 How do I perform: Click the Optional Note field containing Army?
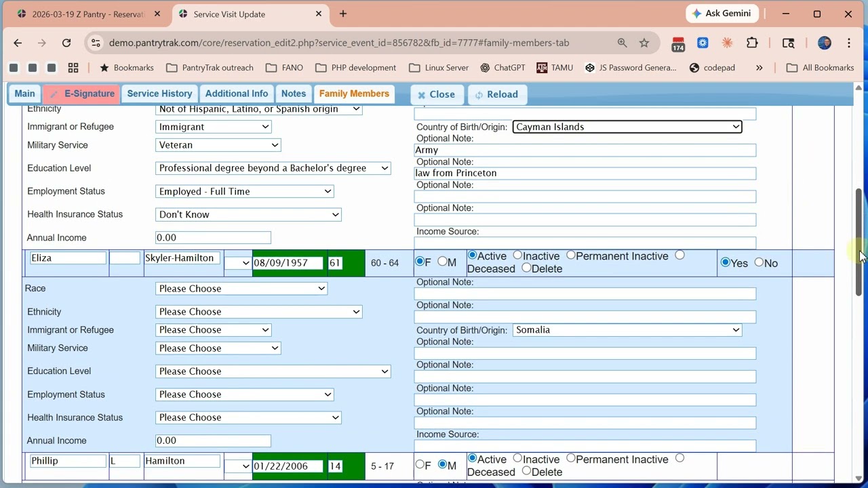coord(585,150)
